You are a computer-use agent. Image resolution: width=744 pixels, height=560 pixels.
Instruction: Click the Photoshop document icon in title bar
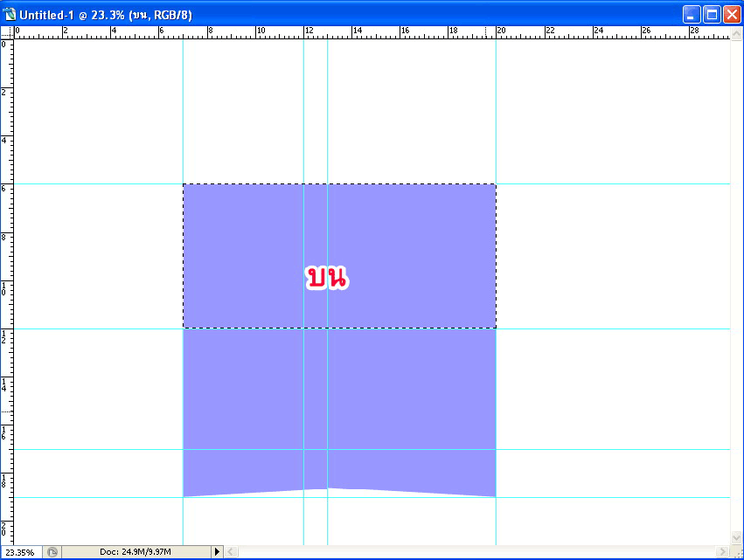[9, 15]
